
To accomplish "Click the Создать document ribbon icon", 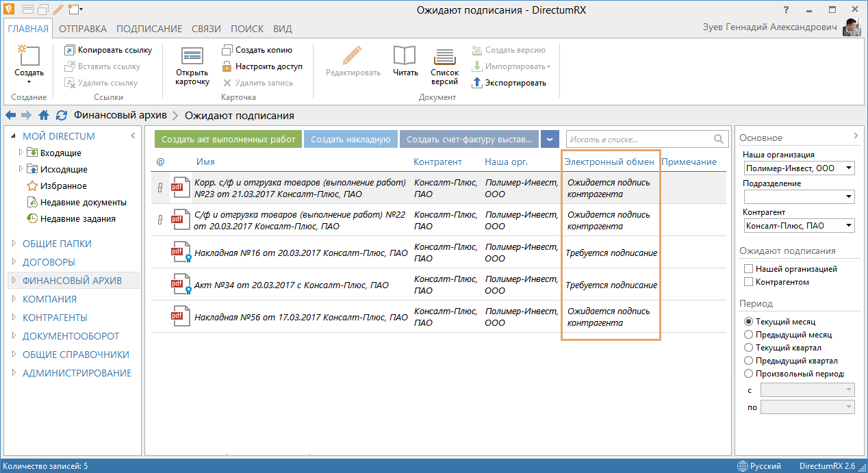I will [x=29, y=56].
